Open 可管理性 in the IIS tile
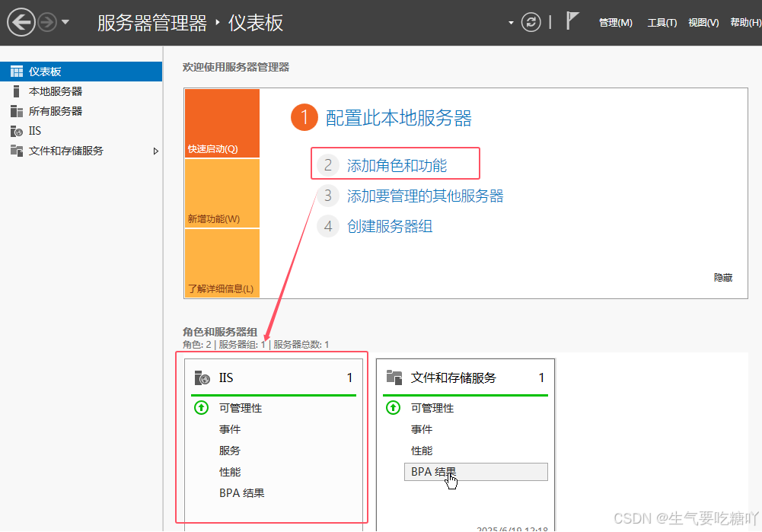 pyautogui.click(x=240, y=408)
